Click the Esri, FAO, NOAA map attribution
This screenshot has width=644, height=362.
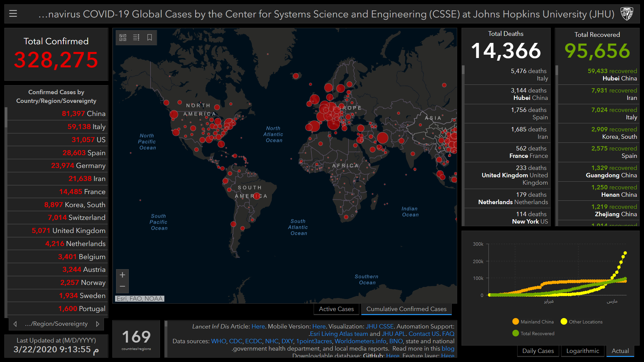click(140, 299)
